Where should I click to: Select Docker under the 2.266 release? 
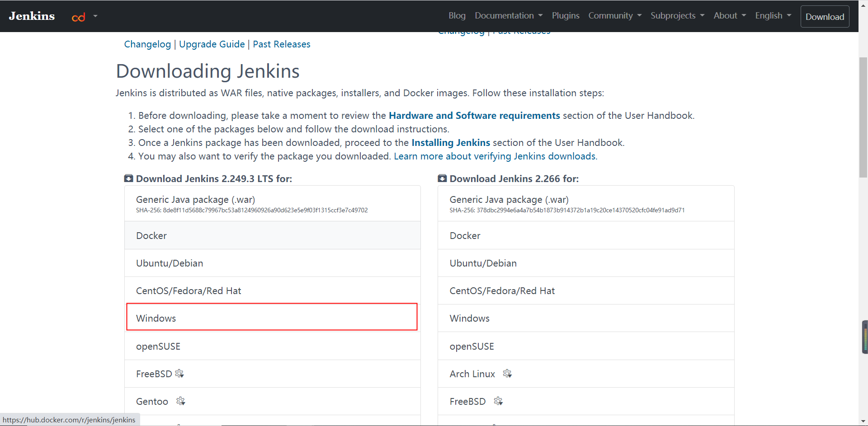point(586,235)
